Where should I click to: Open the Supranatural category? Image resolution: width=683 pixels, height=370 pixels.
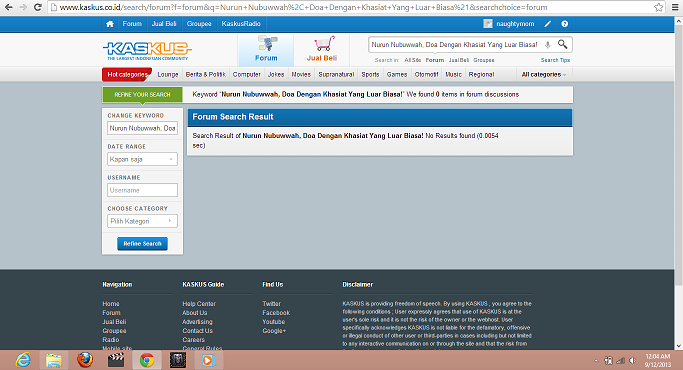coord(336,75)
